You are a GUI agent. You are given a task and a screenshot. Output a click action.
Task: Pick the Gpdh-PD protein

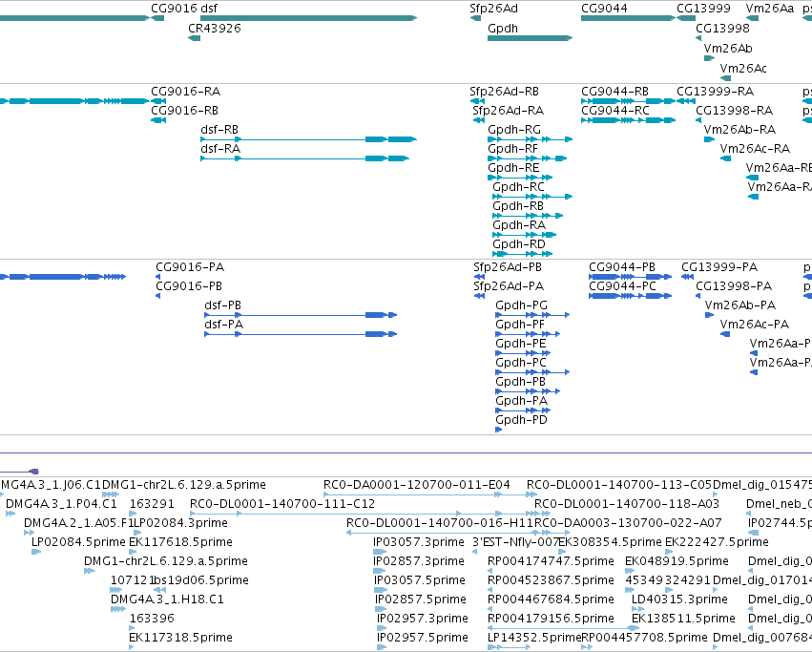coord(499,430)
